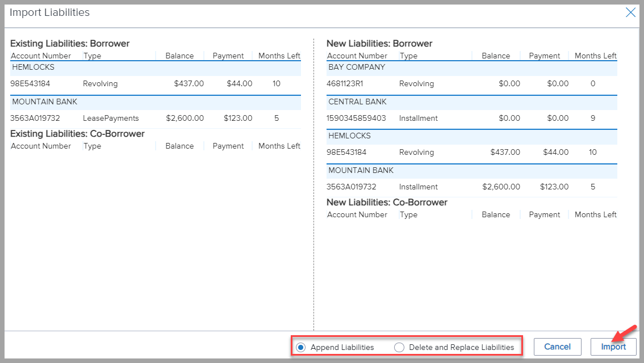The image size is (644, 363).
Task: Close the Import Liabilities dialog
Action: pyautogui.click(x=630, y=12)
